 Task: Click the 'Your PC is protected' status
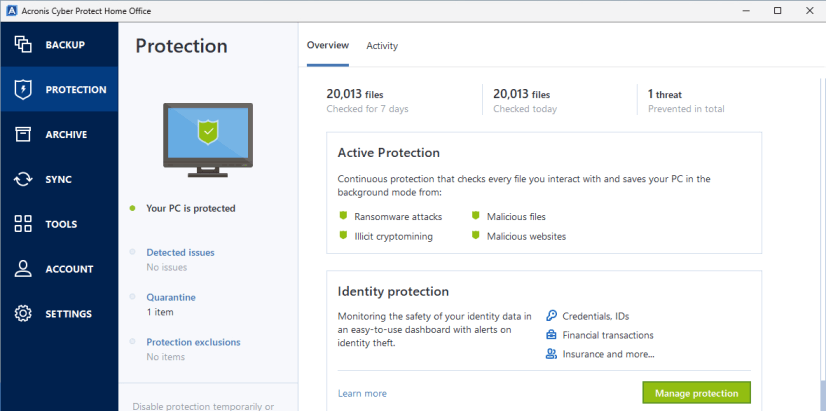[191, 208]
